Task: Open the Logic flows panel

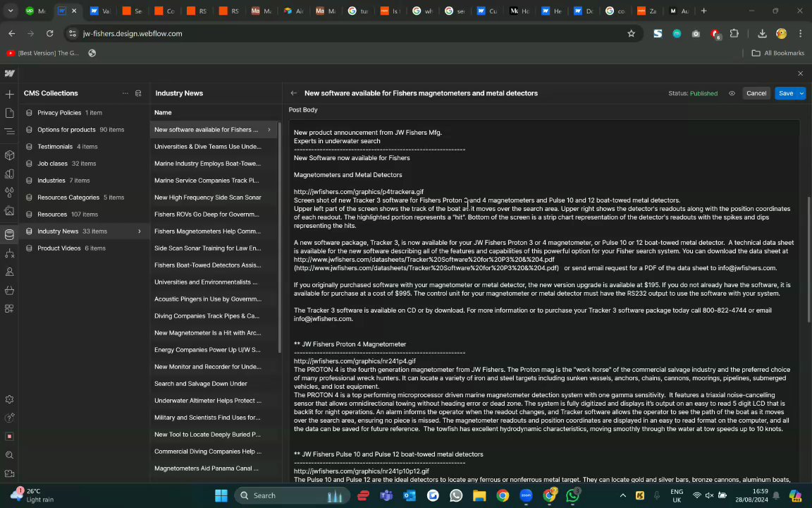Action: (9, 253)
